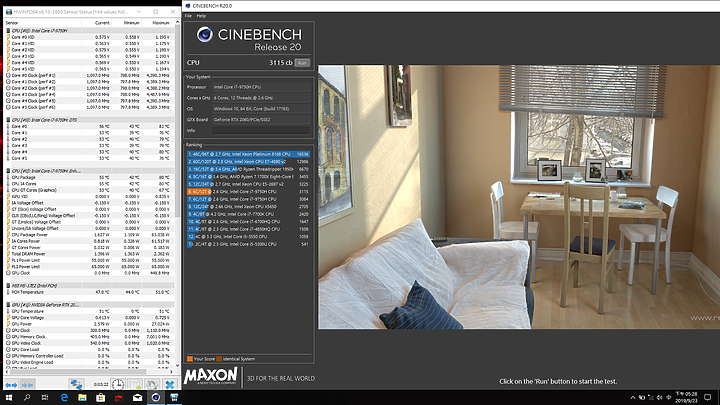Click the Sensor column header in HWiNFO
Viewport: 720px width, 405px height.
tap(43, 22)
